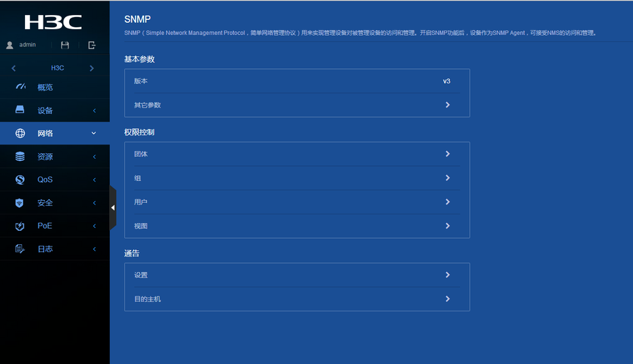The image size is (633, 364).
Task: Click the 资源 database stack icon
Action: (x=20, y=157)
